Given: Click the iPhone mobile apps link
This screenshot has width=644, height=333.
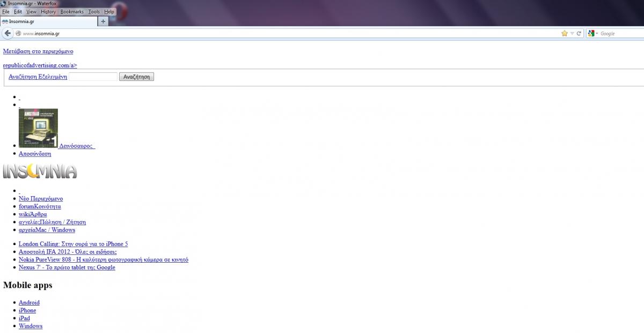Looking at the screenshot, I should [27, 310].
